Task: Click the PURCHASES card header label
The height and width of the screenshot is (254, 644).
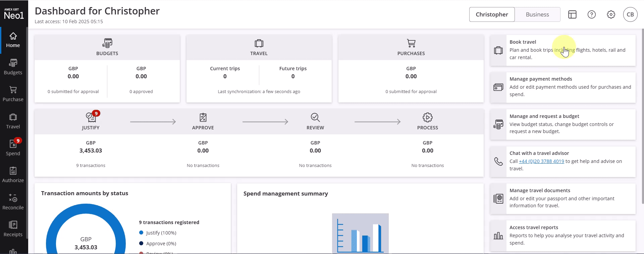Action: pos(411,53)
